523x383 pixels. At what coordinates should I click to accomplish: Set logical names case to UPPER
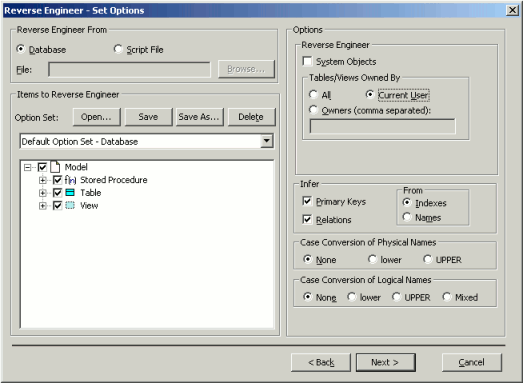[x=396, y=297]
